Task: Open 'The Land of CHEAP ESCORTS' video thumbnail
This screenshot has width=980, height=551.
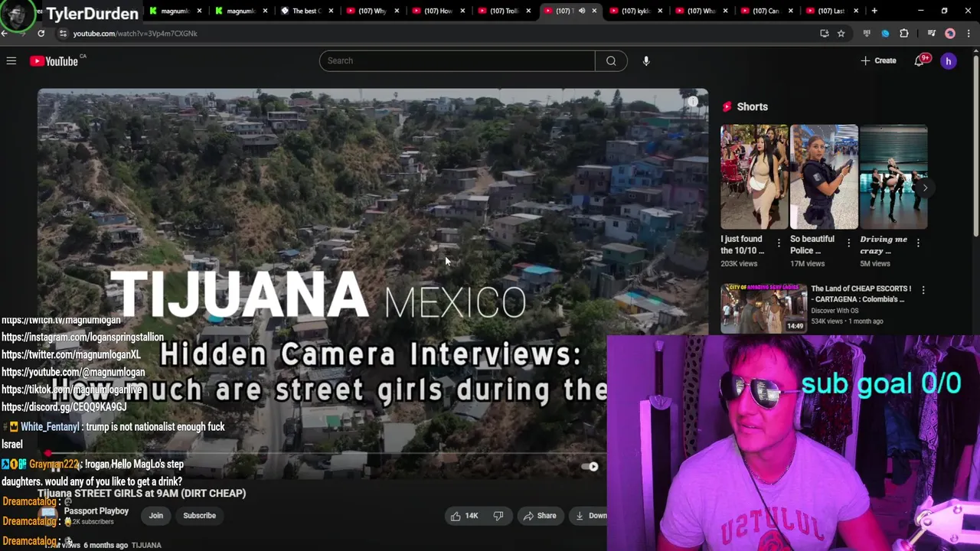Action: (763, 308)
